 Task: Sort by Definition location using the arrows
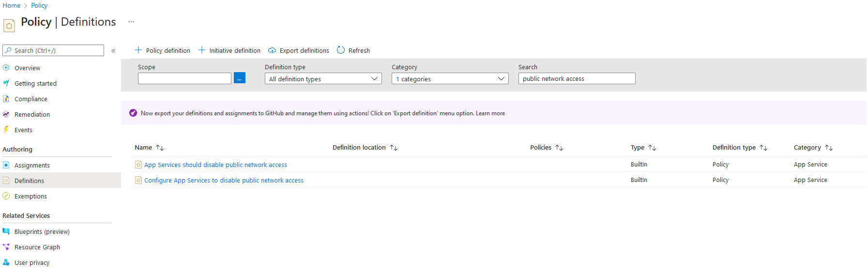tap(394, 148)
